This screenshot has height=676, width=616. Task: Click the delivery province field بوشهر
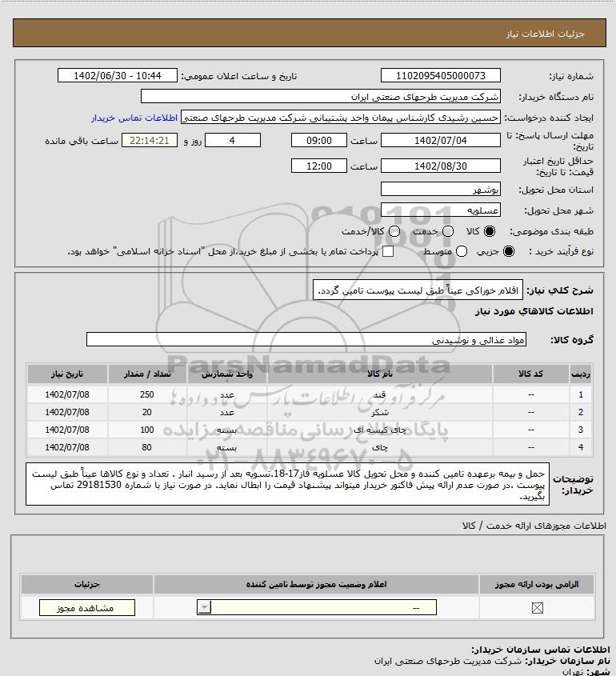click(441, 190)
